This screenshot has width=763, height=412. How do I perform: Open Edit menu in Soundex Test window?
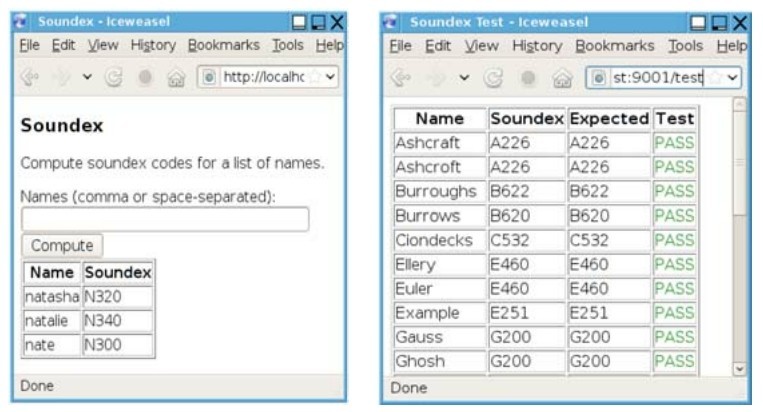point(438,46)
